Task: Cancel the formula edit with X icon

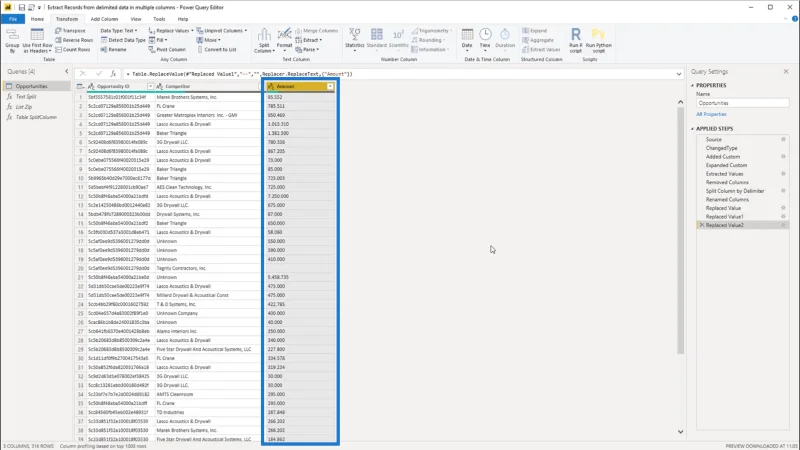Action: tap(83, 74)
